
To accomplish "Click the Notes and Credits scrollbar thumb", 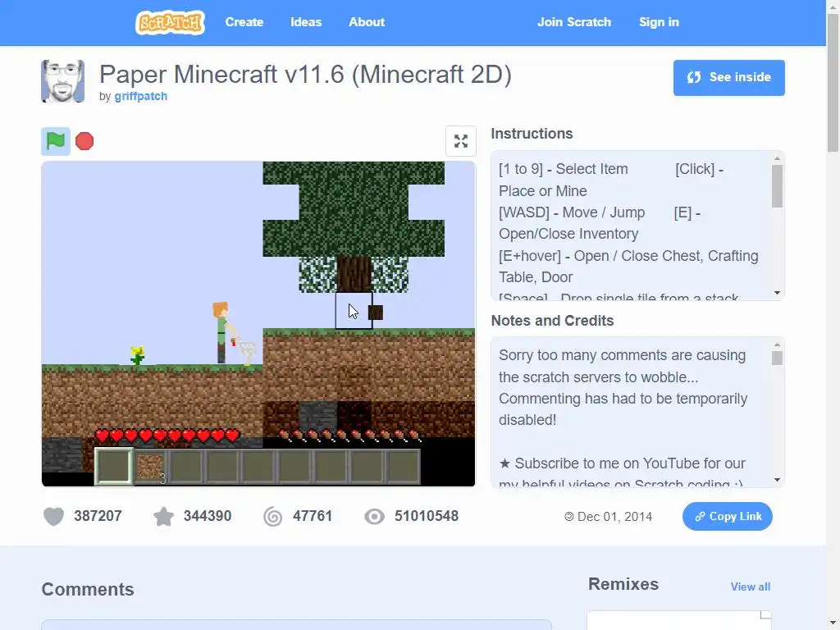I will pos(777,358).
